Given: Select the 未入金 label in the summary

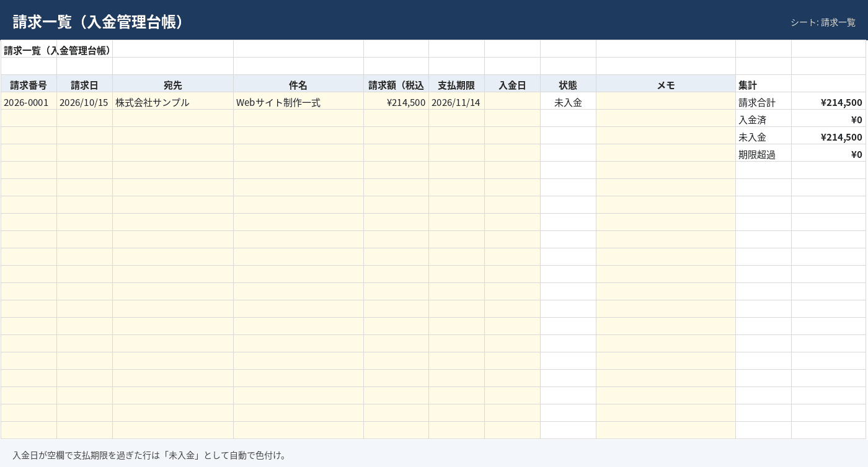Looking at the screenshot, I should point(763,137).
